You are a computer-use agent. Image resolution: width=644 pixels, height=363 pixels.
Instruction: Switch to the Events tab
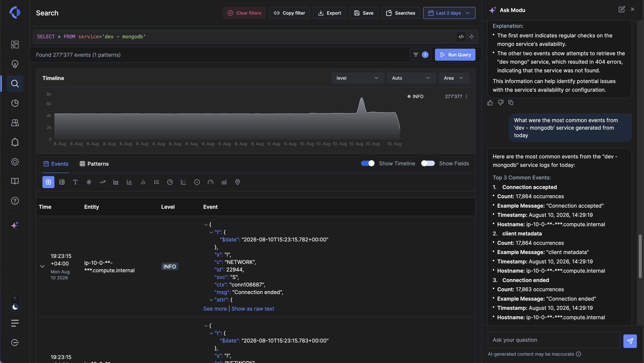[56, 164]
